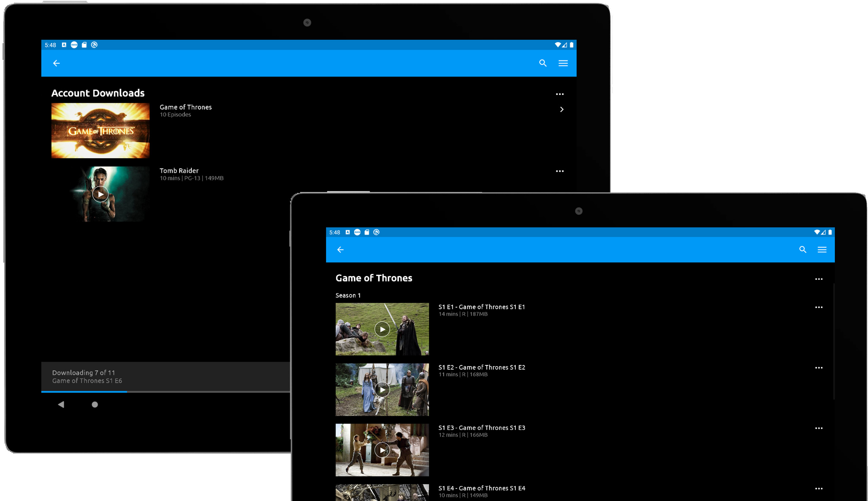Go back using arrow in Account Downloads screen

click(56, 63)
